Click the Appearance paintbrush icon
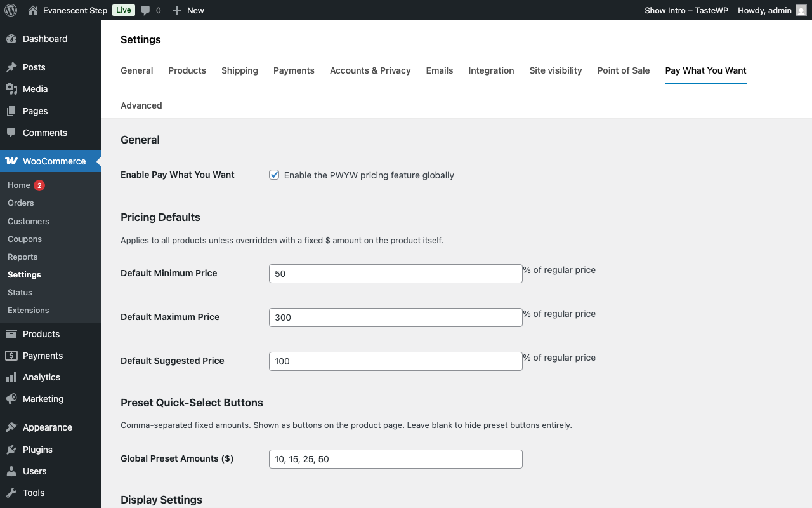The height and width of the screenshot is (508, 812). 11,427
